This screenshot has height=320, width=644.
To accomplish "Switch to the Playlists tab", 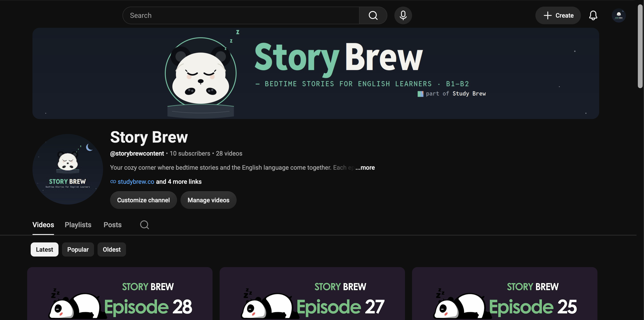I will [x=78, y=225].
